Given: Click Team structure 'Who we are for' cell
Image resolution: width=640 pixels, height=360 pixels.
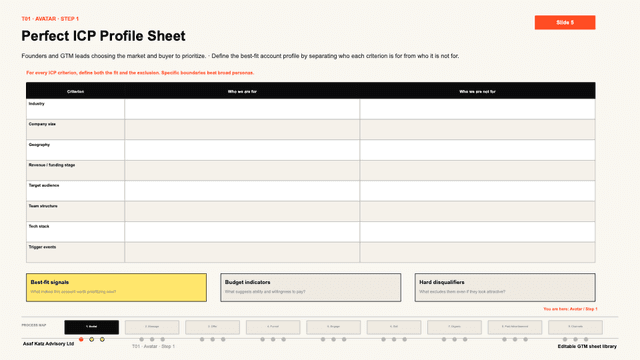Looking at the screenshot, I should pyautogui.click(x=242, y=211).
